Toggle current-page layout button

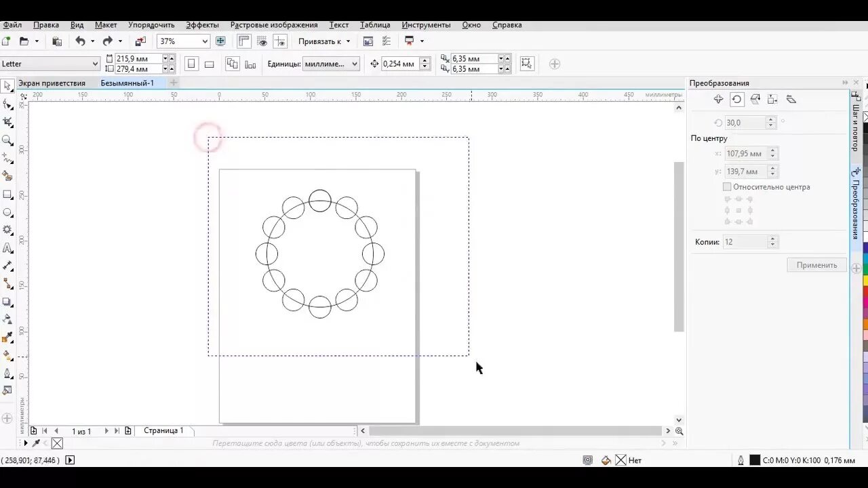tap(250, 64)
